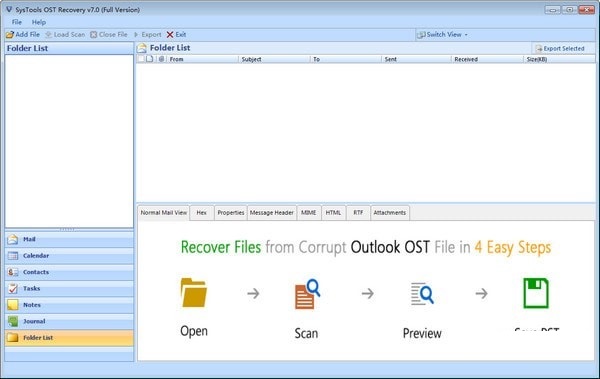Image resolution: width=600 pixels, height=379 pixels.
Task: Click the Preview magnifier step icon
Action: click(422, 294)
